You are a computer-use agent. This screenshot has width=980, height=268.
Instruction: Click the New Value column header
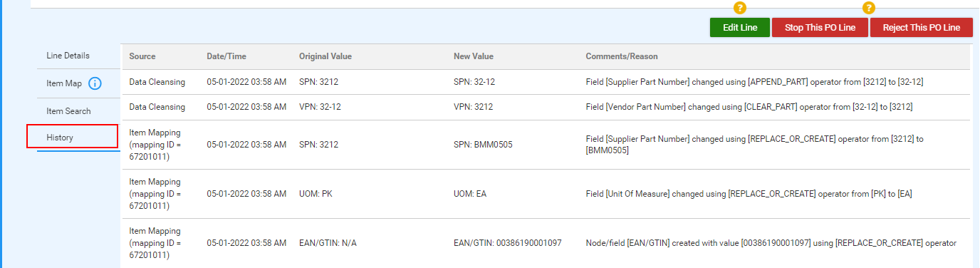tap(474, 56)
